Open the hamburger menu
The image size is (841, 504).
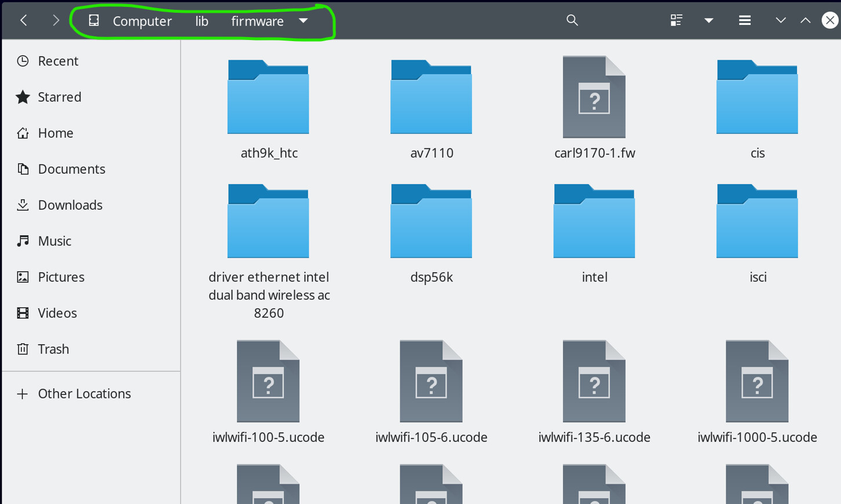point(745,21)
